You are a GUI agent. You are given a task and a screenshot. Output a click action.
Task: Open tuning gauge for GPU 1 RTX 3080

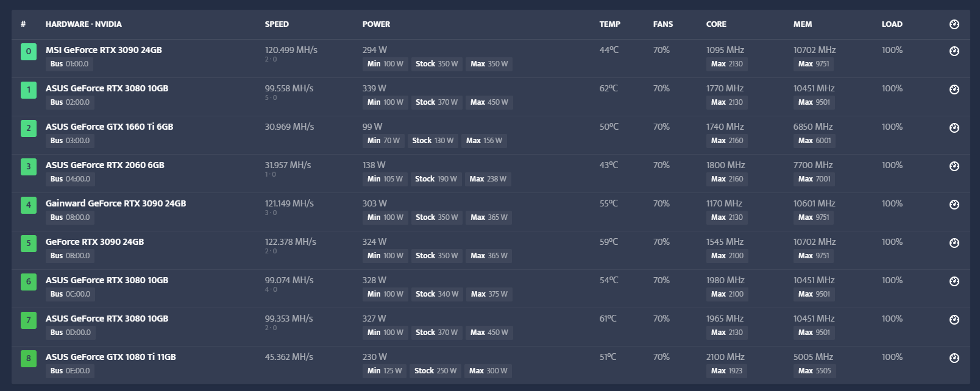click(954, 90)
